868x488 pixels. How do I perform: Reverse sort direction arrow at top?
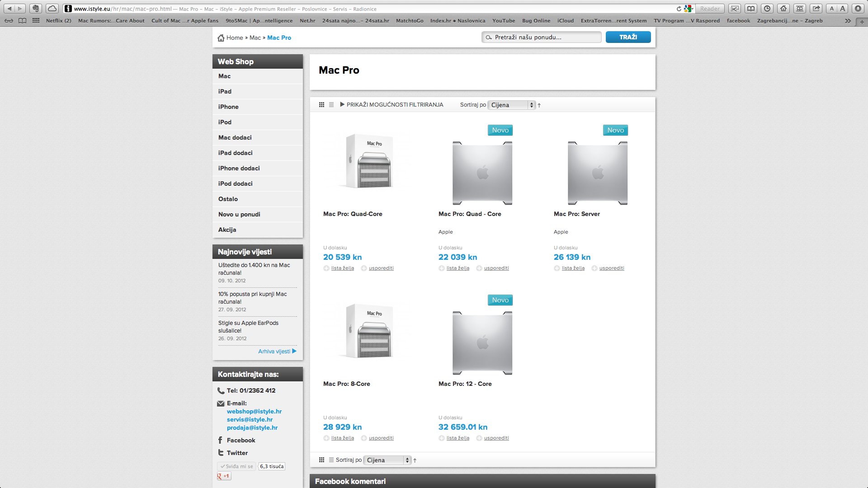coord(539,105)
